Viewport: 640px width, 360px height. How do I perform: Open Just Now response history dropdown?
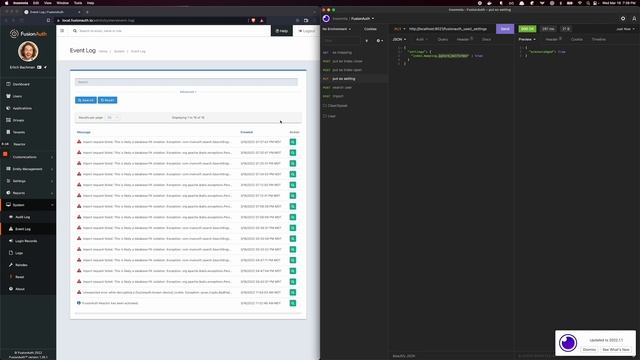pos(625,29)
